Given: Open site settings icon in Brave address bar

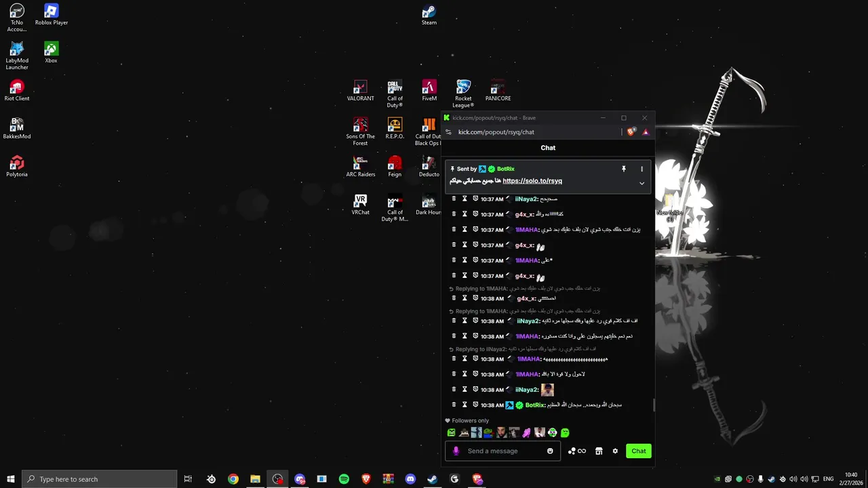Looking at the screenshot, I should pos(448,132).
